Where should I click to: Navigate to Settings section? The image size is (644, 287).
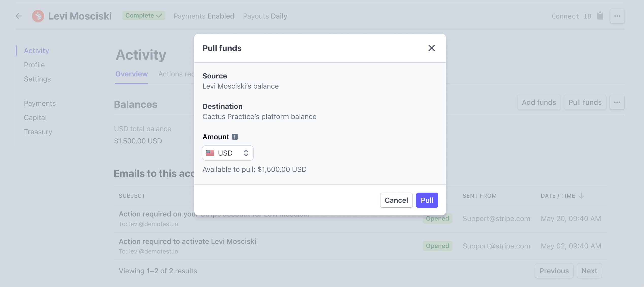coord(37,78)
